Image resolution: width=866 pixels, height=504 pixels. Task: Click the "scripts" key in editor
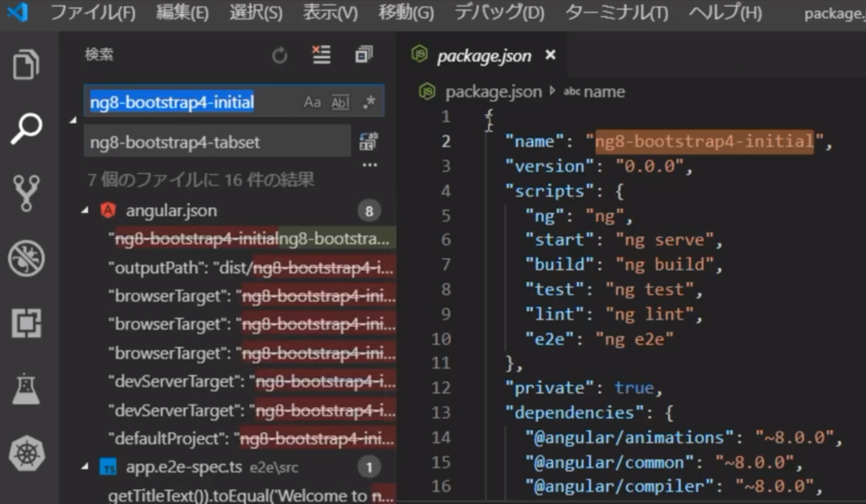pyautogui.click(x=549, y=191)
